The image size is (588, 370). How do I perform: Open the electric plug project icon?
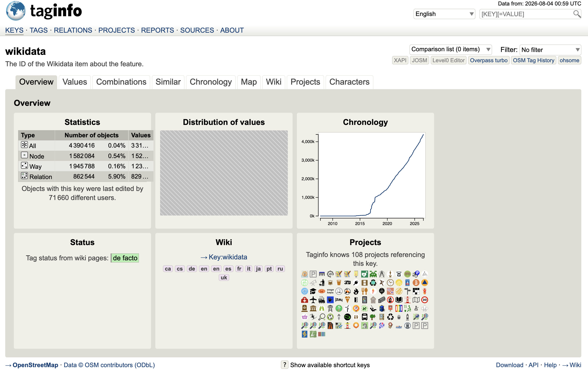356,283
